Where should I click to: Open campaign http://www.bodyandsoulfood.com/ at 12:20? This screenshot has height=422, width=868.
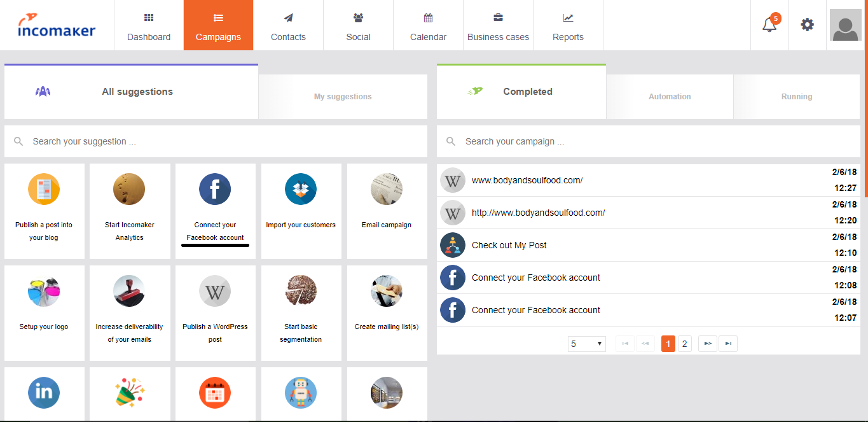648,213
